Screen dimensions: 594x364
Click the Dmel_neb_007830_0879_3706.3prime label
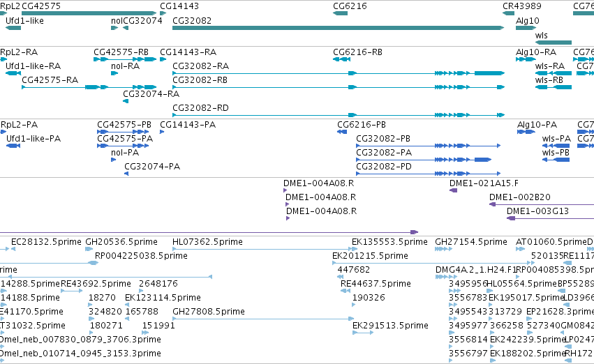coord(80,340)
